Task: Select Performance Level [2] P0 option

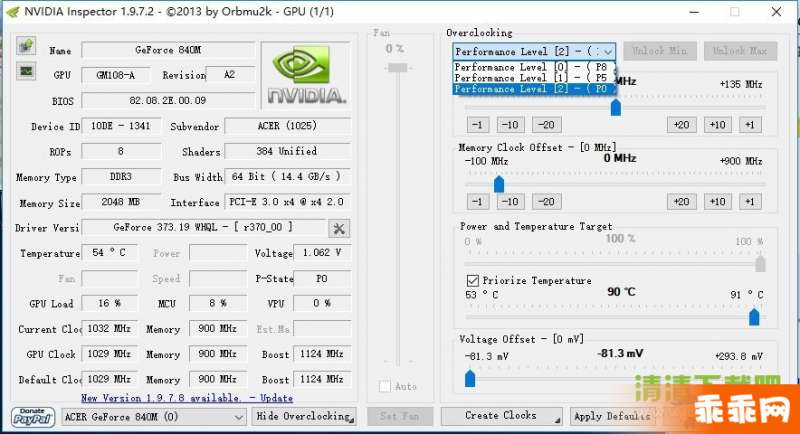Action: 534,89
